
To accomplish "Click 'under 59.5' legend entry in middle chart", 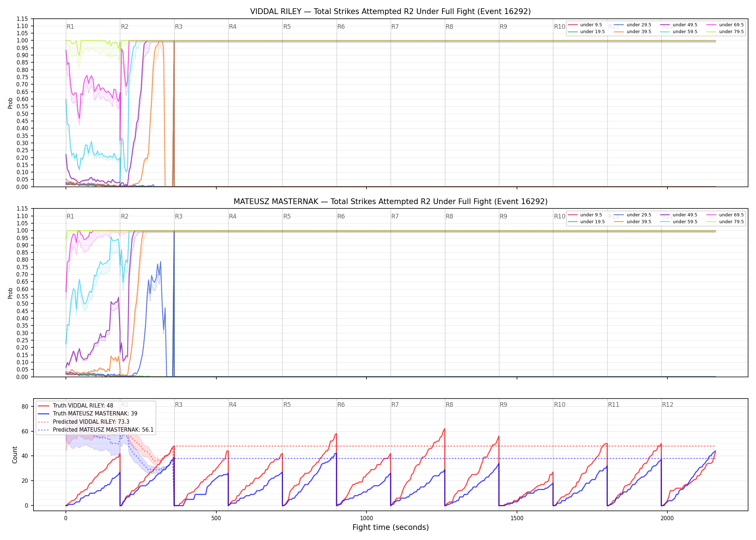I will [679, 222].
